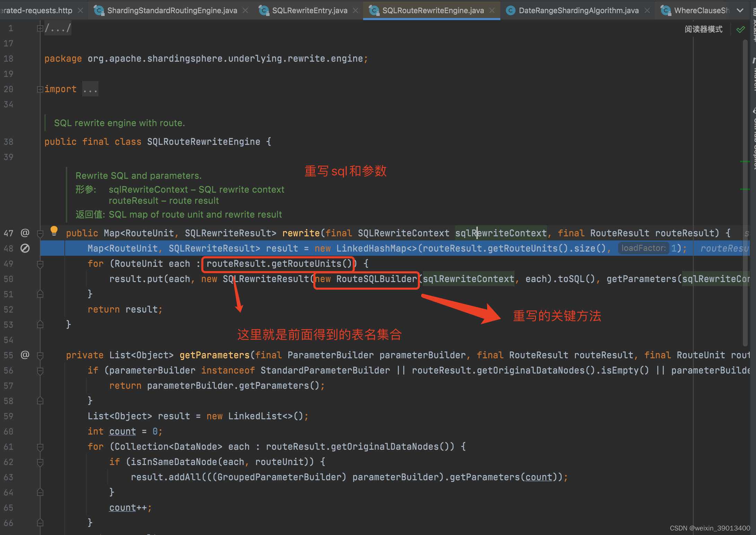Viewport: 756px width, 535px height.
Task: Click StandardParameterBuilder on line 56
Action: click(325, 370)
